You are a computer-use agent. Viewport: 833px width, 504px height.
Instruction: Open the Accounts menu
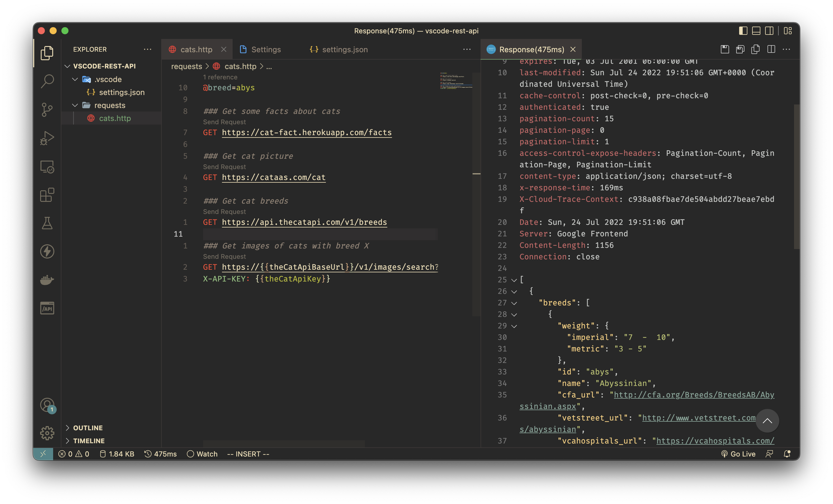[47, 405]
